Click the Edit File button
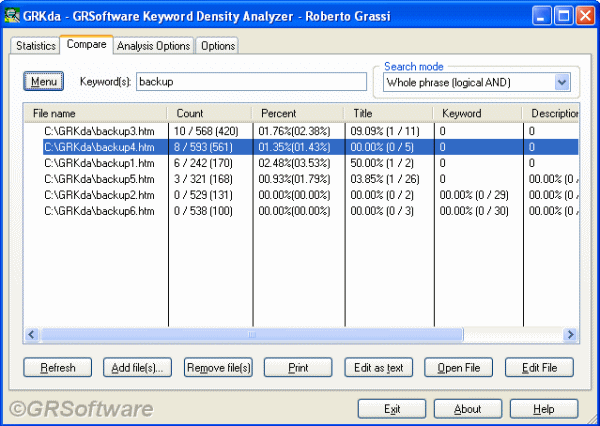Viewport: 600px width, 426px height. [x=539, y=367]
